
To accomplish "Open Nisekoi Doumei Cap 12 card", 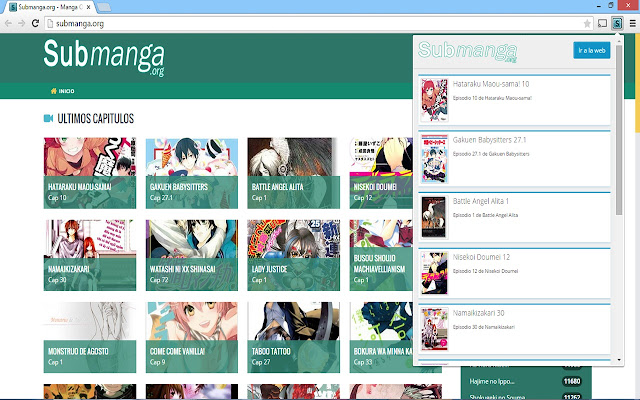I will (381, 173).
